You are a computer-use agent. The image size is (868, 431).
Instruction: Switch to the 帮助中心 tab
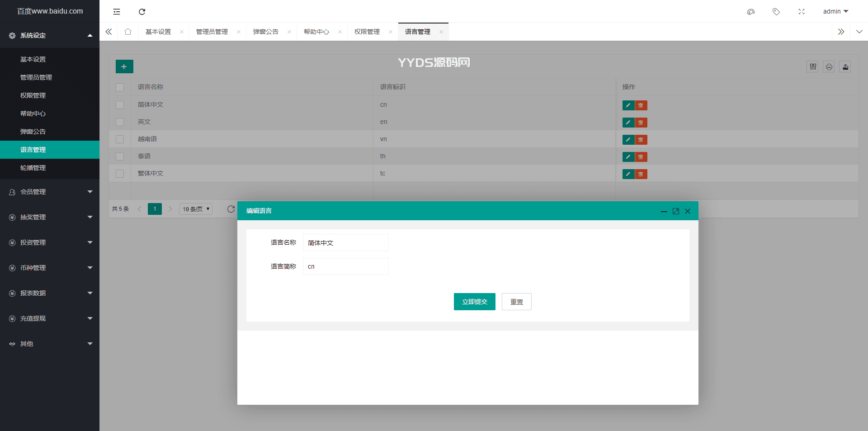click(x=316, y=32)
